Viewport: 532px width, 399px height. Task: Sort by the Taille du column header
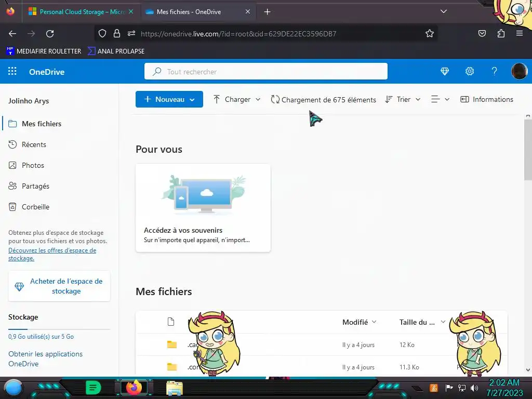coord(422,322)
